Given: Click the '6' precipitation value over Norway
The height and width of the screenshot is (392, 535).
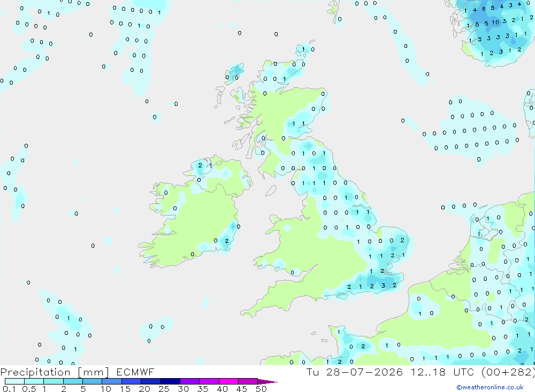Looking at the screenshot, I should 484,9.
